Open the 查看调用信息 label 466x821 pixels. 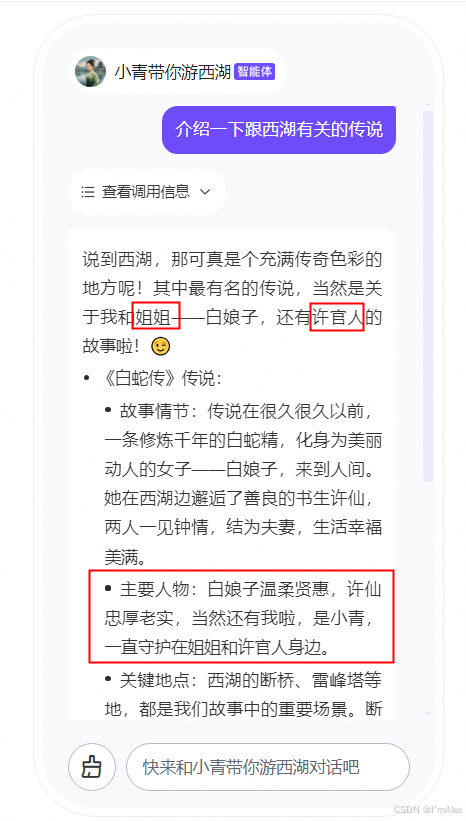pos(146,192)
